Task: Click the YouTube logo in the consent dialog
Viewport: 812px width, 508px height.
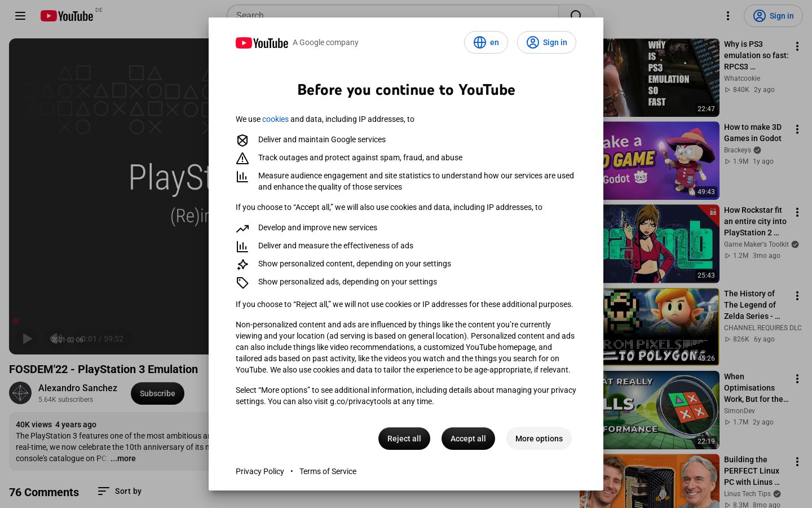Action: pyautogui.click(x=262, y=43)
